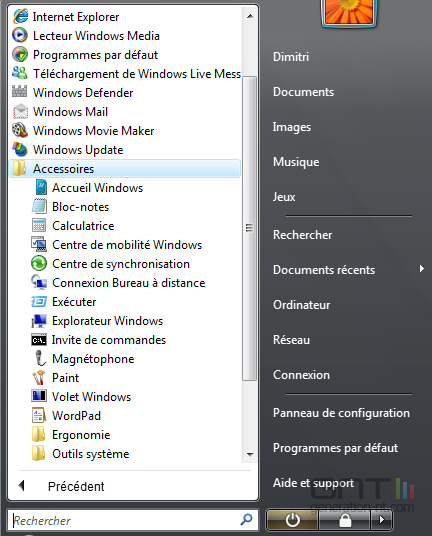Open the shutdown options arrow menu
The width and height of the screenshot is (432, 536).
click(381, 520)
